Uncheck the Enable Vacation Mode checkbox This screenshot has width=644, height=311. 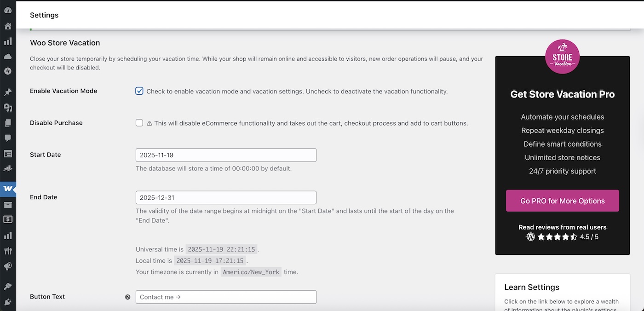tap(139, 91)
